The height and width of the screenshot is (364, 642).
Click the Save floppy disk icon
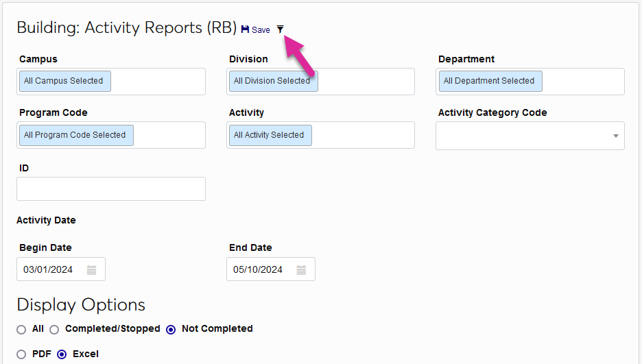(245, 29)
